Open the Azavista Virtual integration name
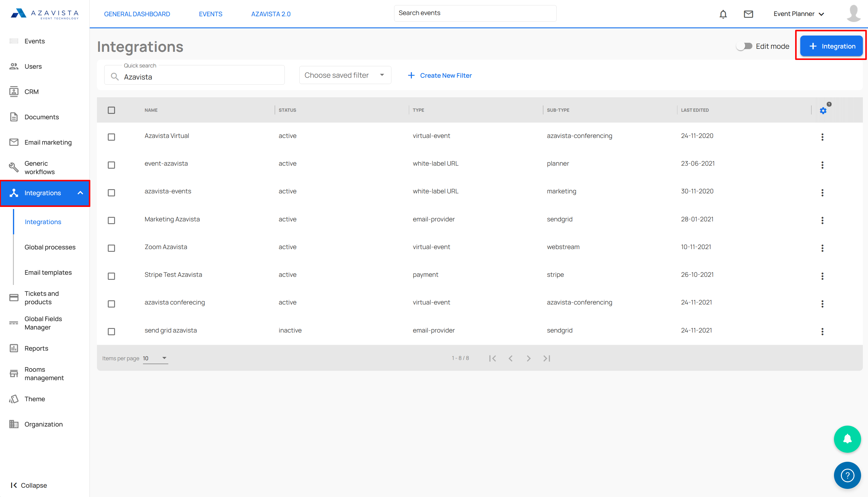The width and height of the screenshot is (868, 497). [x=167, y=136]
